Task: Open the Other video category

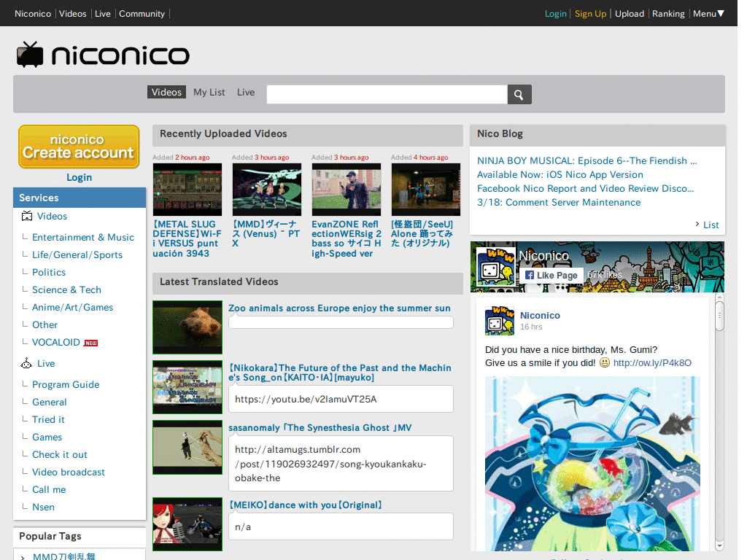Action: coord(44,324)
